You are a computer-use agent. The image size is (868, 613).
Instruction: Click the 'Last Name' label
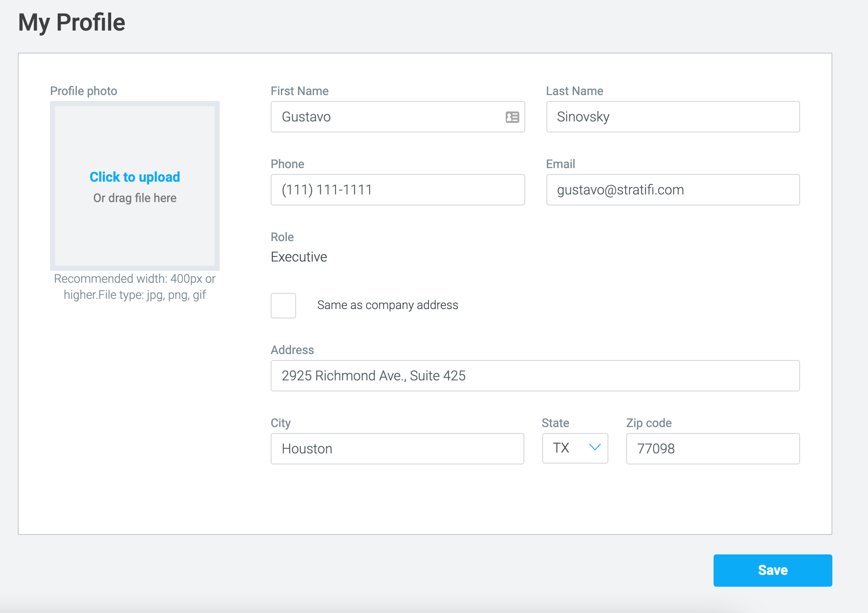(574, 91)
